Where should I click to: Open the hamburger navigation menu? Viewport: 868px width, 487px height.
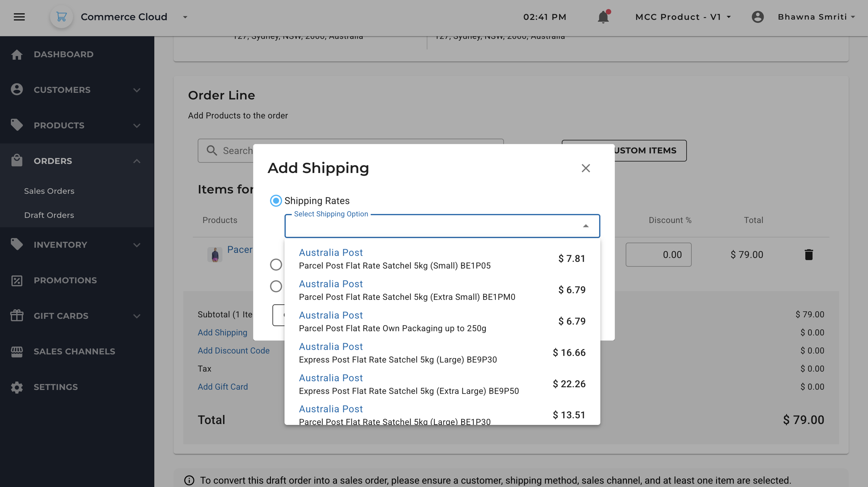pyautogui.click(x=19, y=17)
